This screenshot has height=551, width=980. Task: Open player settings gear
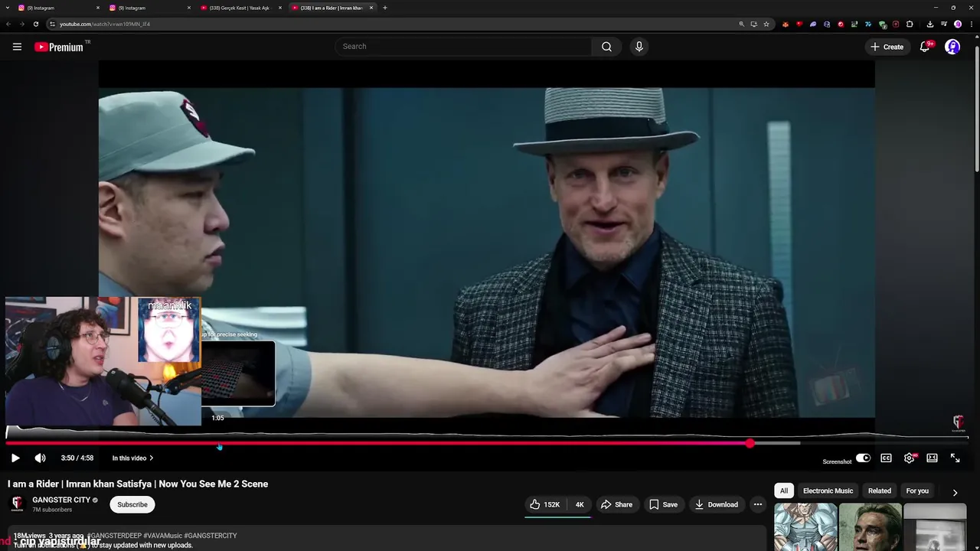tap(909, 458)
